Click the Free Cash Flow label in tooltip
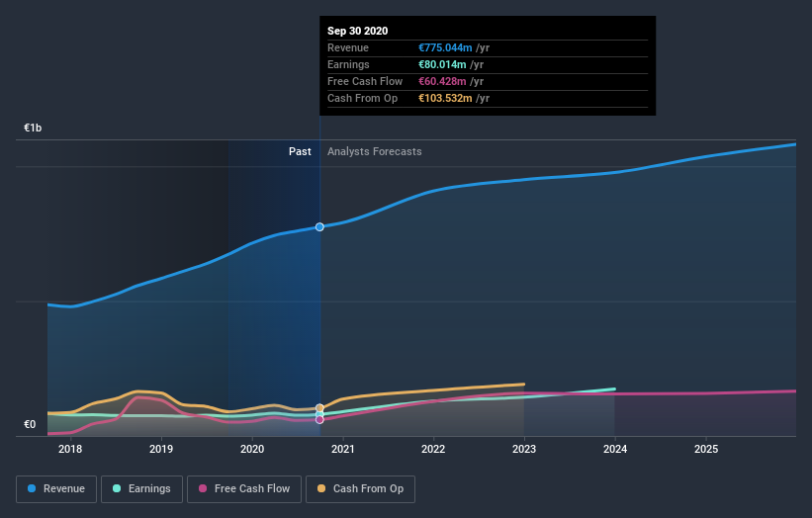 pos(365,81)
